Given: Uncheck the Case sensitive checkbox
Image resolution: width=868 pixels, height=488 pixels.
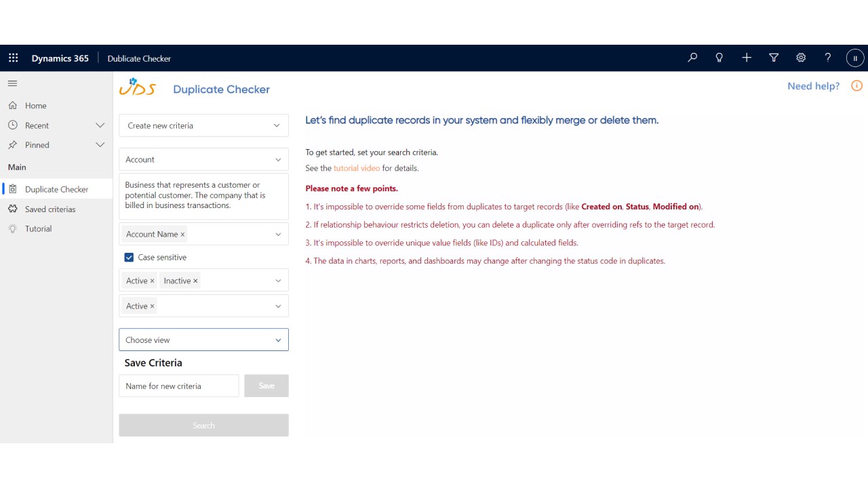Looking at the screenshot, I should 129,258.
